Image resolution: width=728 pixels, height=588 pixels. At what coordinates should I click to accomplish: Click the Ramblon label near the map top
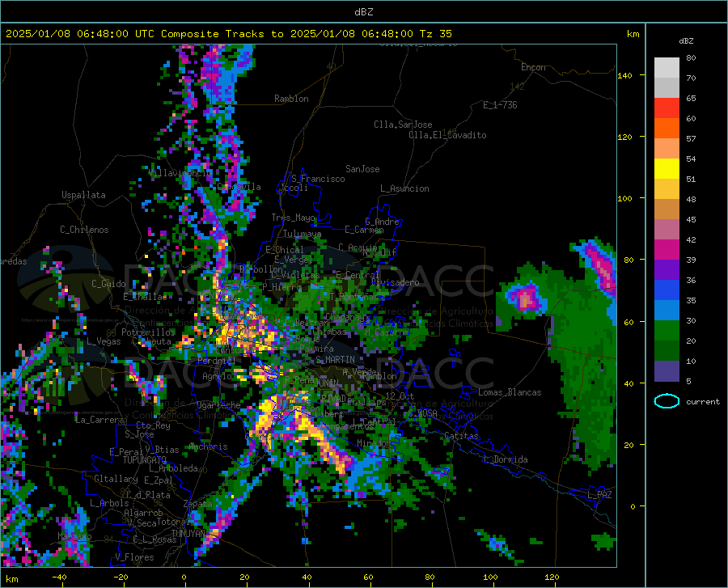pyautogui.click(x=291, y=99)
